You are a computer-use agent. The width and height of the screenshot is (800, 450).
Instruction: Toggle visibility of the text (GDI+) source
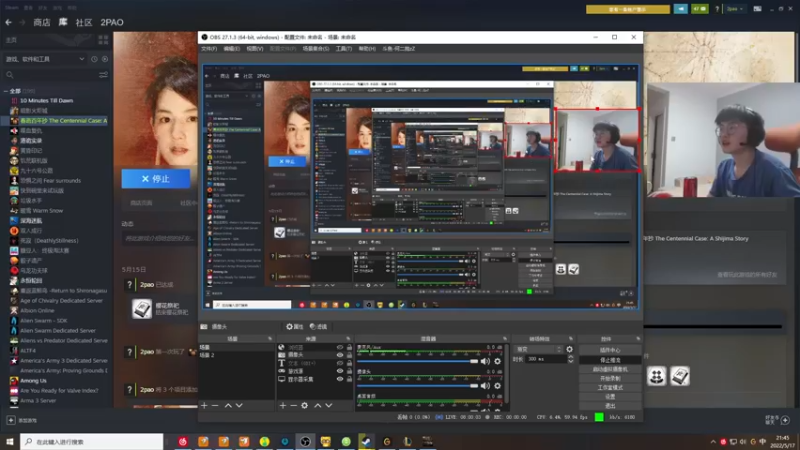point(340,363)
